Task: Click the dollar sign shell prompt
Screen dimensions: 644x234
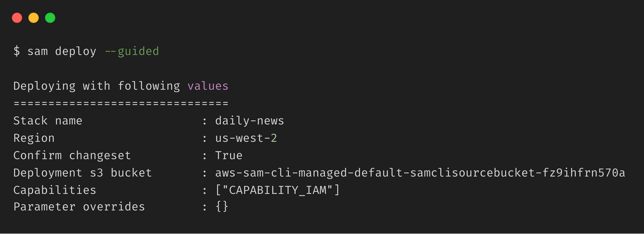Action: point(17,51)
